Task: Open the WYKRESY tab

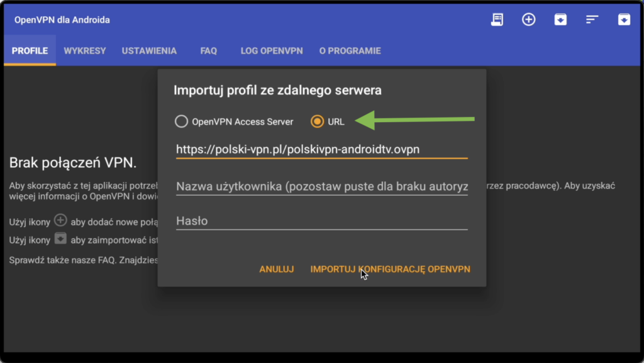Action: coord(85,50)
